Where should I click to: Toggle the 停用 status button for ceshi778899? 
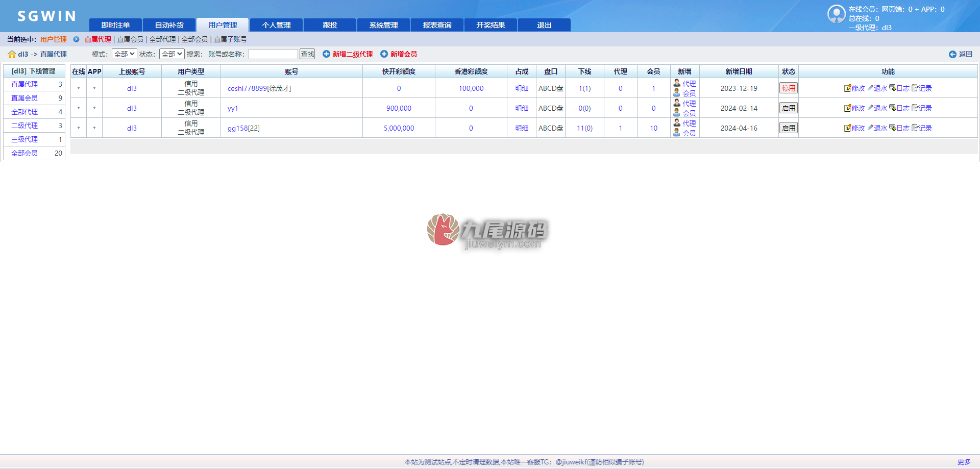pyautogui.click(x=789, y=88)
